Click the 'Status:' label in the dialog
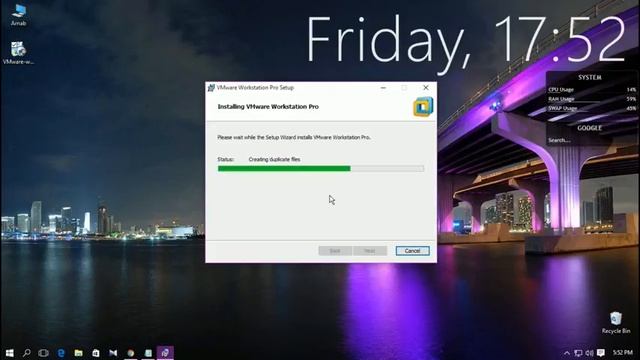This screenshot has width=640, height=360. (x=225, y=159)
